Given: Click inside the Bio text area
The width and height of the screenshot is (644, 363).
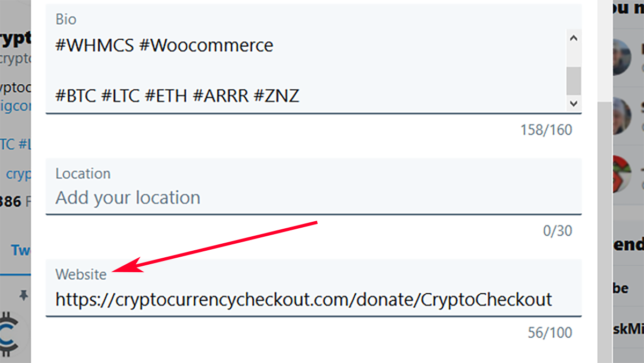Looking at the screenshot, I should pos(306,70).
